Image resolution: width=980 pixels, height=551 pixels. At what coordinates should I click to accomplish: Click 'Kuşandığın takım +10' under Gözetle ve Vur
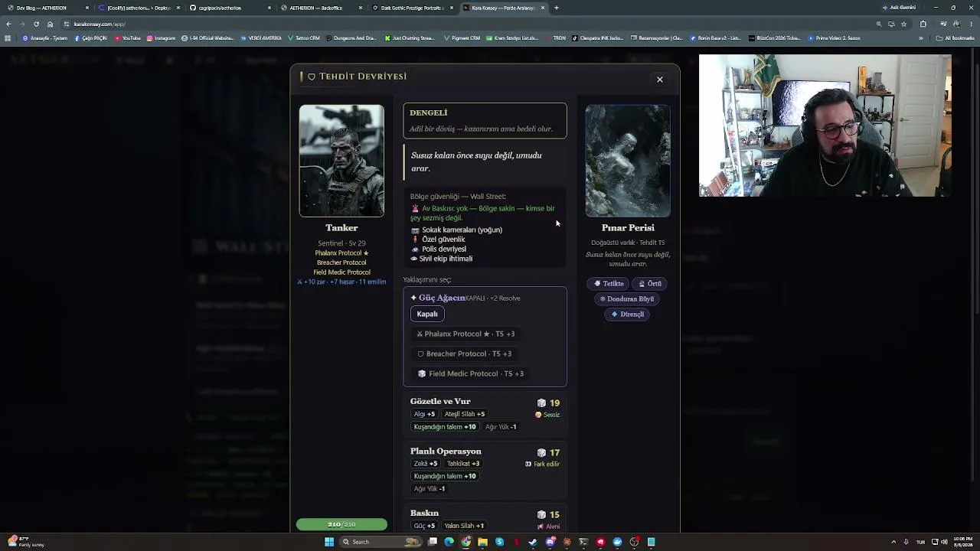pyautogui.click(x=445, y=427)
